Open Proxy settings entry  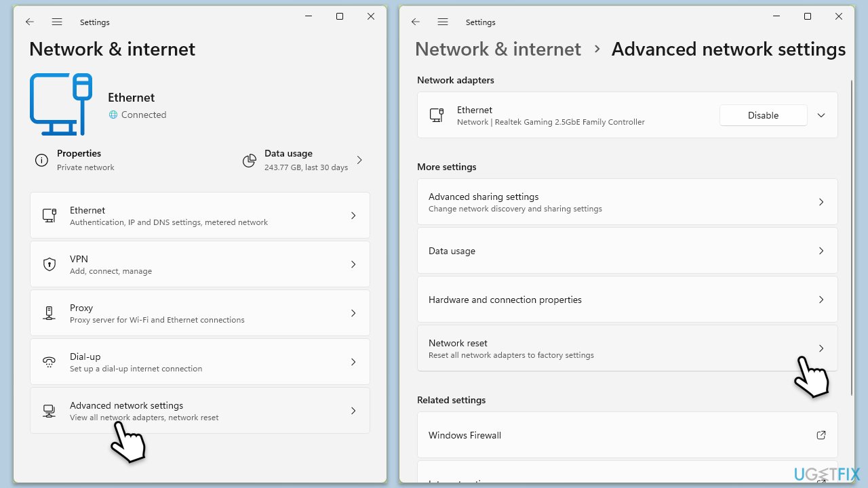pyautogui.click(x=200, y=313)
